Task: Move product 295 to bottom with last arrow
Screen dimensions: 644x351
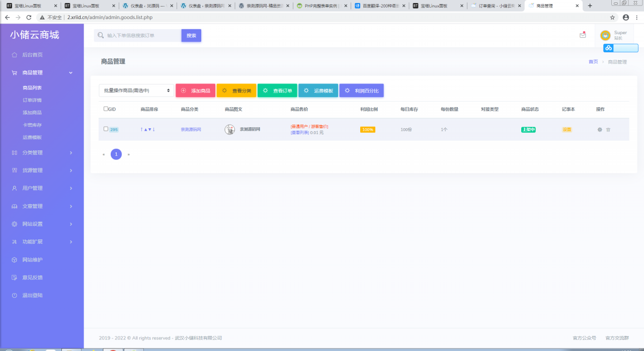Action: [x=153, y=130]
